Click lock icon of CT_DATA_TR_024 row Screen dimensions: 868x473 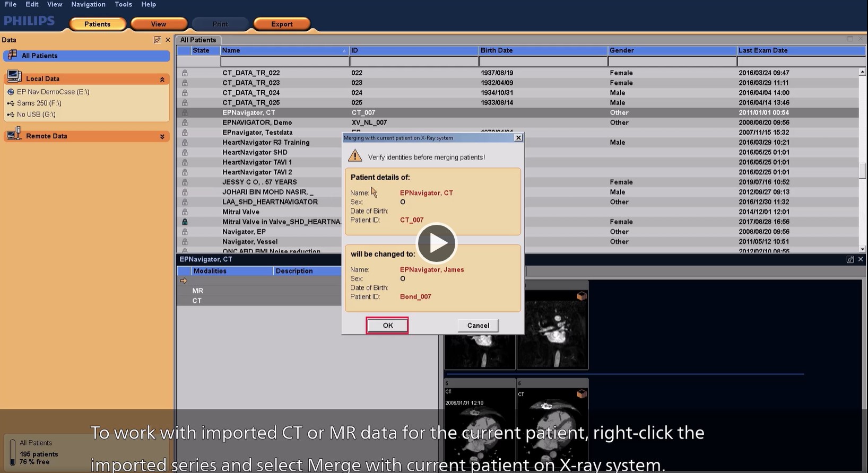185,93
